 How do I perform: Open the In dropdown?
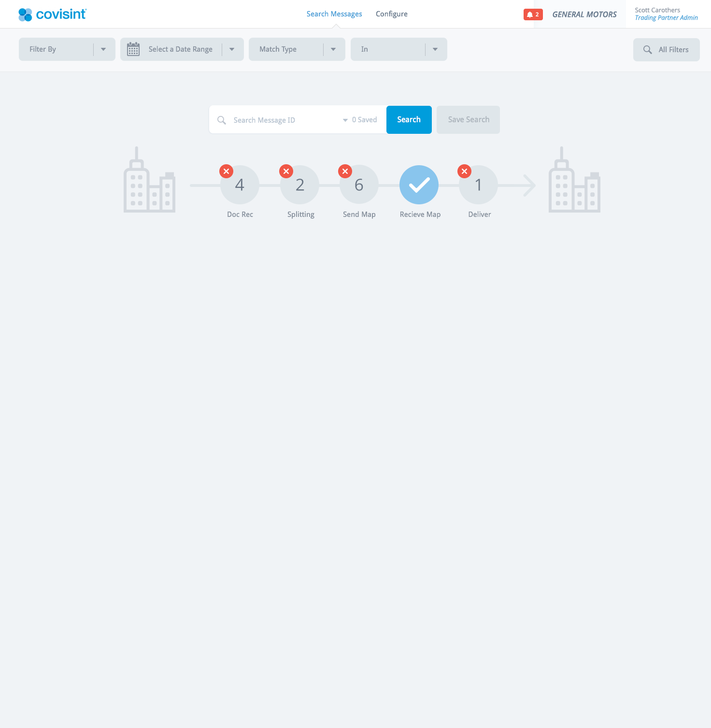399,49
